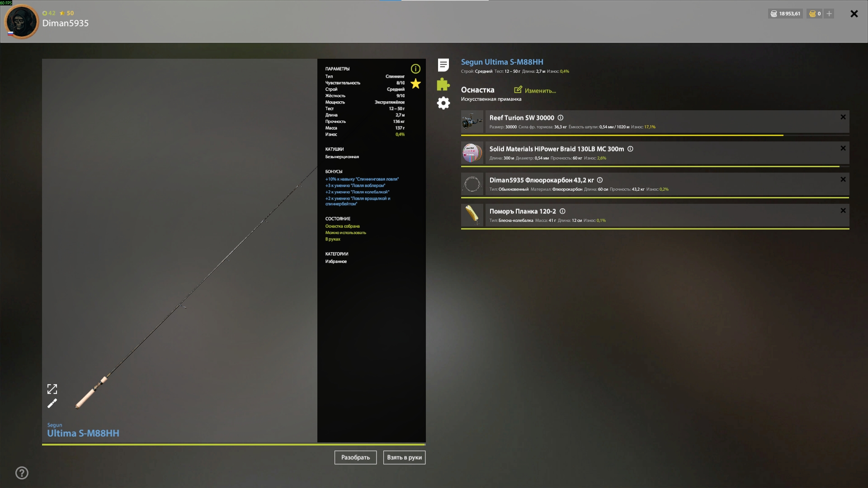
Task: Click the expand fullscreen view icon
Action: click(x=52, y=389)
